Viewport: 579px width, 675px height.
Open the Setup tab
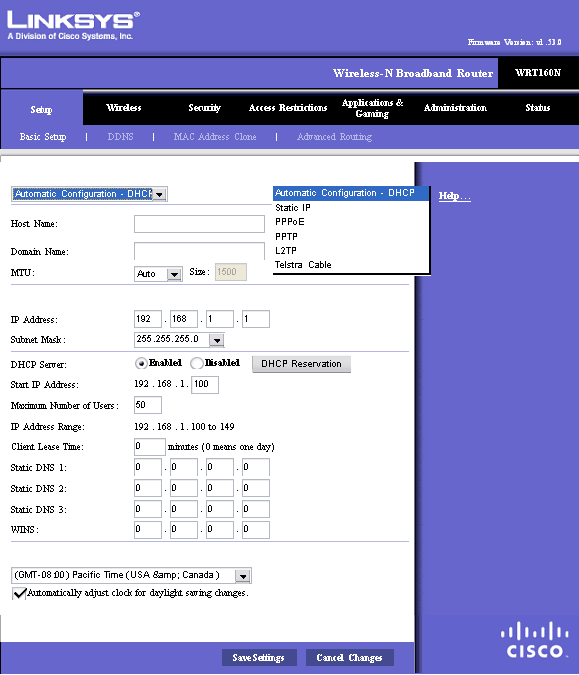41,109
